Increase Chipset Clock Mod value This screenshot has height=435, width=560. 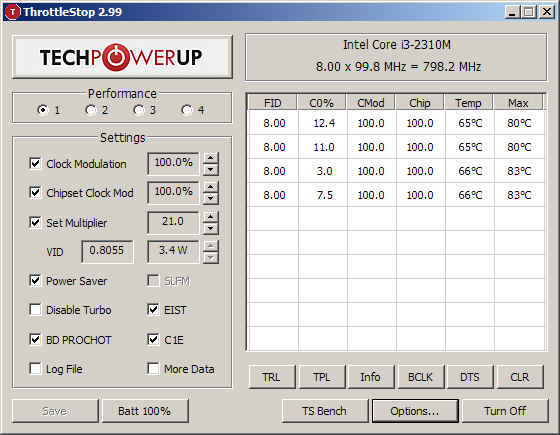tap(211, 187)
